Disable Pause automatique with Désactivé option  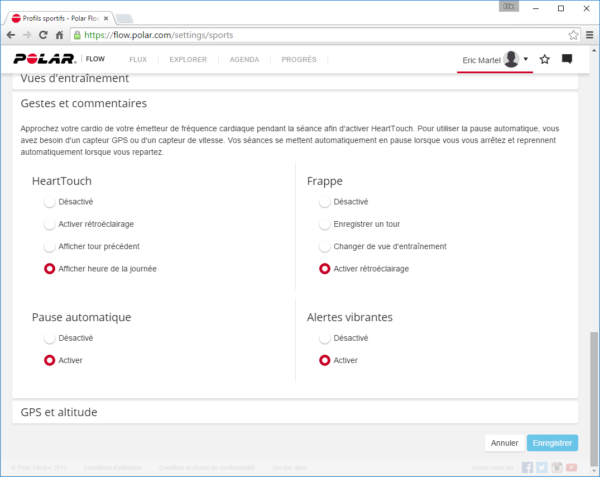(x=49, y=338)
